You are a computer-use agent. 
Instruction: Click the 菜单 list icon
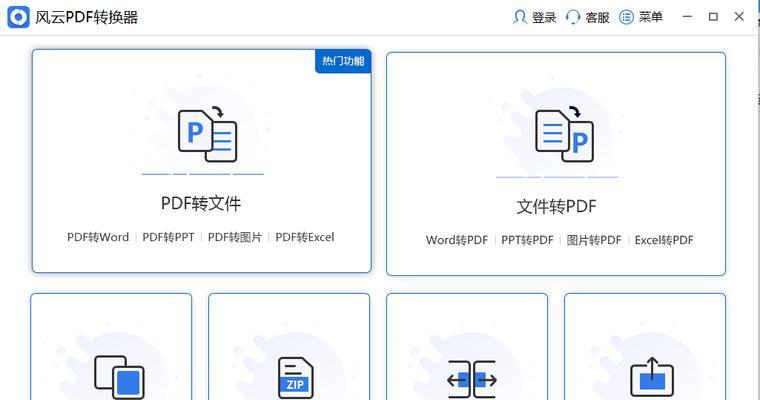pos(626,17)
